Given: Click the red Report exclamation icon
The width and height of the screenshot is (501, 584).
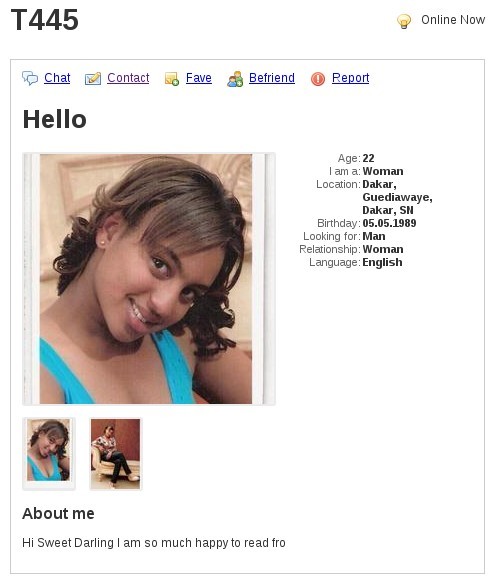Looking at the screenshot, I should (x=318, y=79).
